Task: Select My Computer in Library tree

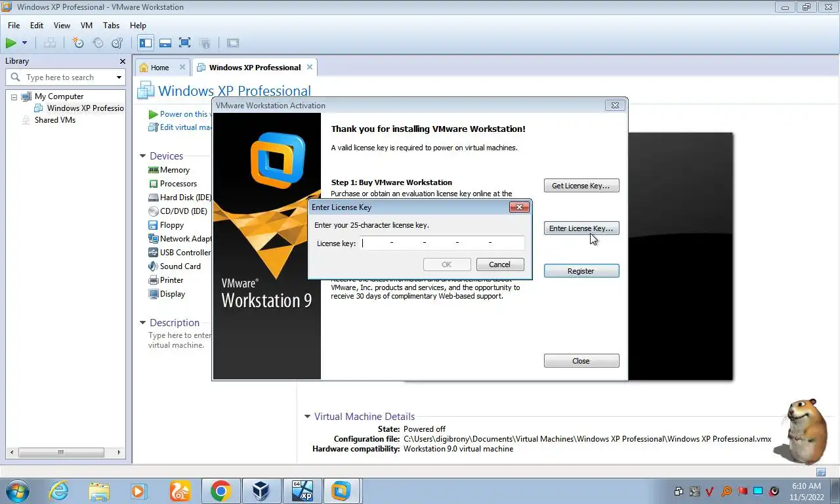Action: point(59,96)
